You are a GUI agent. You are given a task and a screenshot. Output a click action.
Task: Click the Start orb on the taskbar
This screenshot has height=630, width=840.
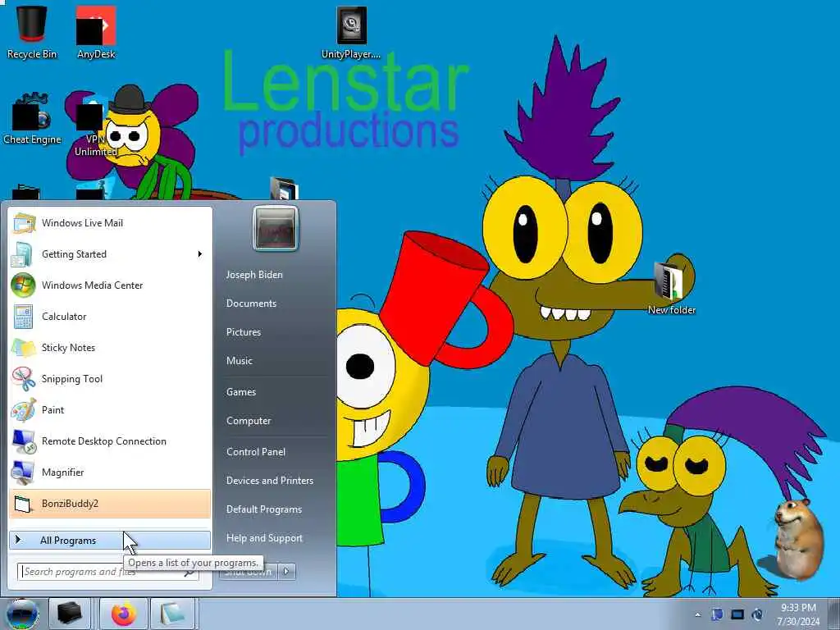22,614
